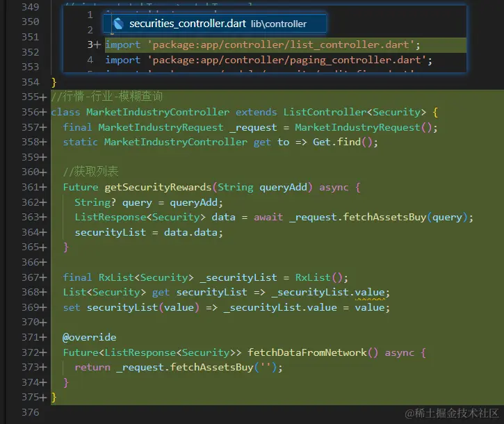Image resolution: width=504 pixels, height=424 pixels.
Task: Click the _request variable on line 357
Action: (253, 128)
